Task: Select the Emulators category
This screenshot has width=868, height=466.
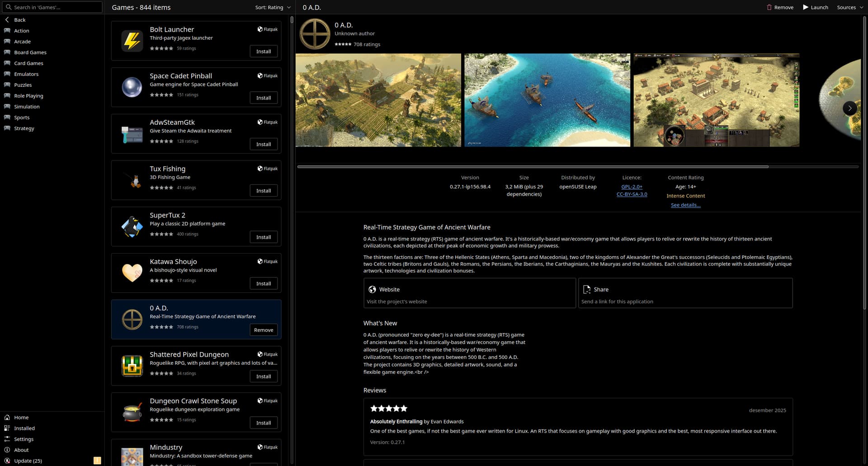Action: tap(26, 74)
